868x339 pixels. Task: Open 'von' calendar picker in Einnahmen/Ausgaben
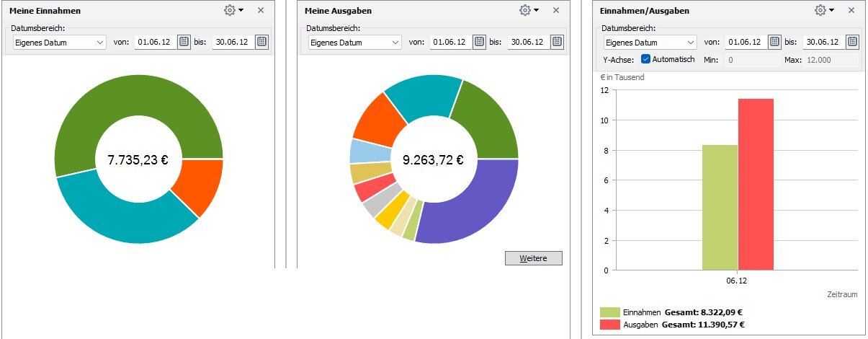tap(774, 42)
